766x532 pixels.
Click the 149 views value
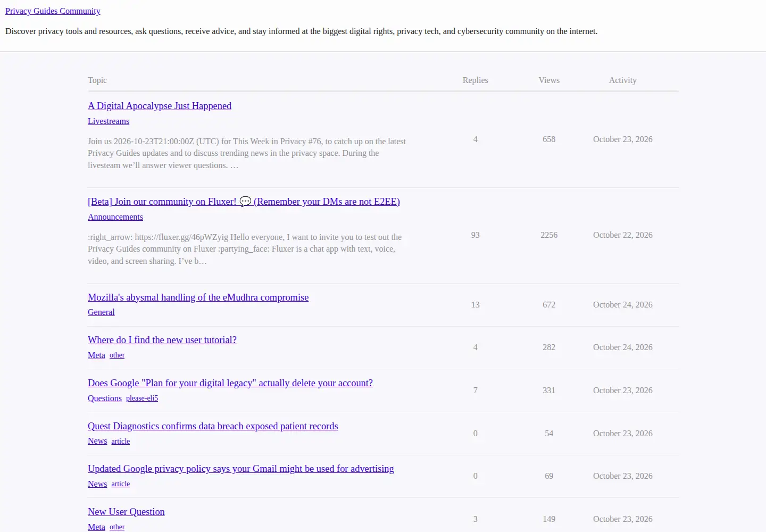(x=549, y=519)
